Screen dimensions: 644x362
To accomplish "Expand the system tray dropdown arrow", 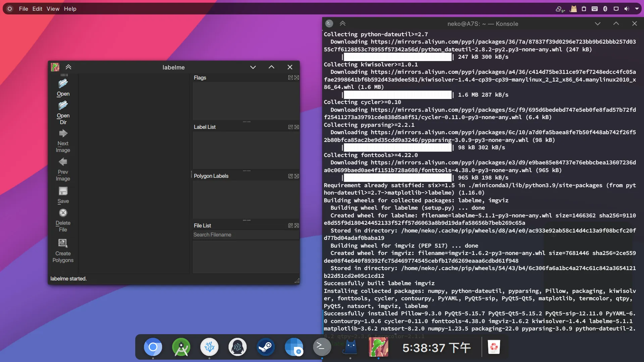I will point(637,8).
